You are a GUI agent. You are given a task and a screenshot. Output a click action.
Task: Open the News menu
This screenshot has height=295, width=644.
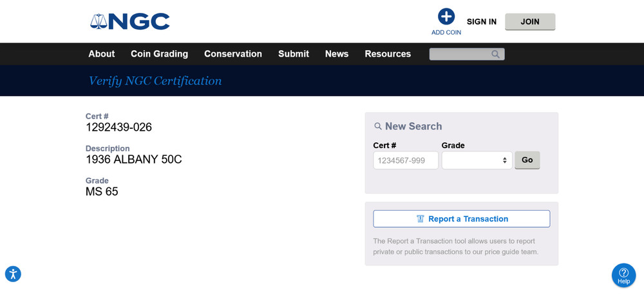[337, 54]
